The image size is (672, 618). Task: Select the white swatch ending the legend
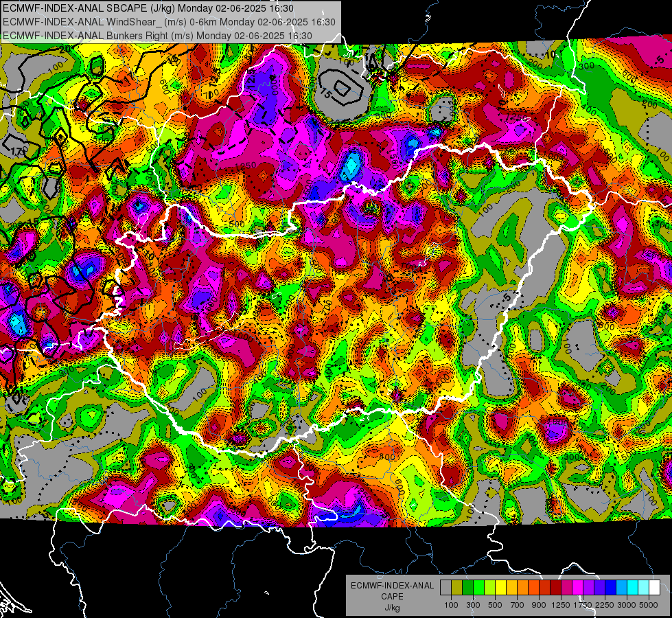point(654,587)
